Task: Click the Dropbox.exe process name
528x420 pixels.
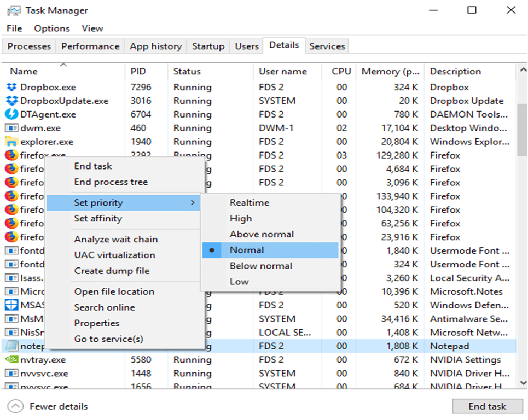Action: tap(48, 87)
